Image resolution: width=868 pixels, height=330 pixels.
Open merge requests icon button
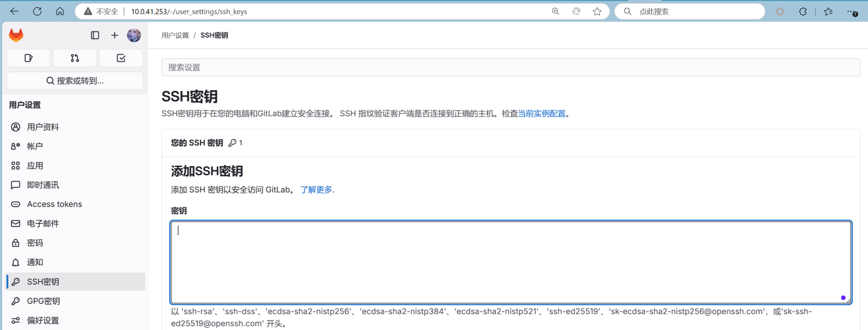coord(75,58)
